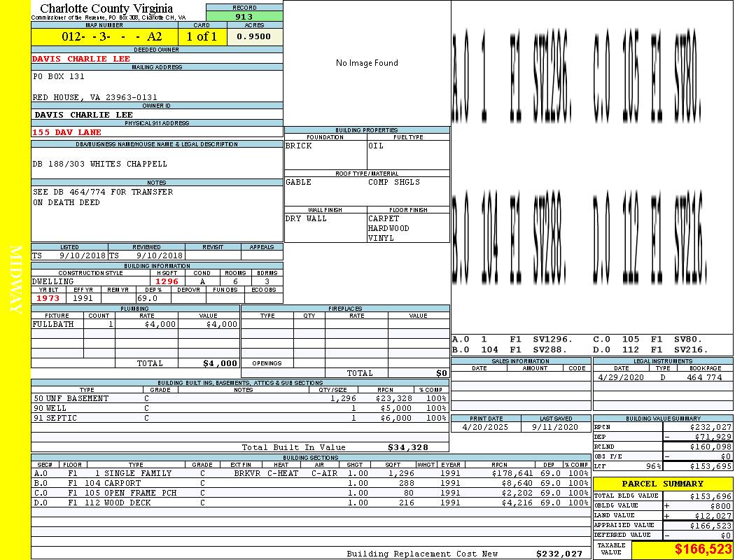Image resolution: width=735 pixels, height=560 pixels.
Task: Click book/page value 464 774
Action: (704, 377)
